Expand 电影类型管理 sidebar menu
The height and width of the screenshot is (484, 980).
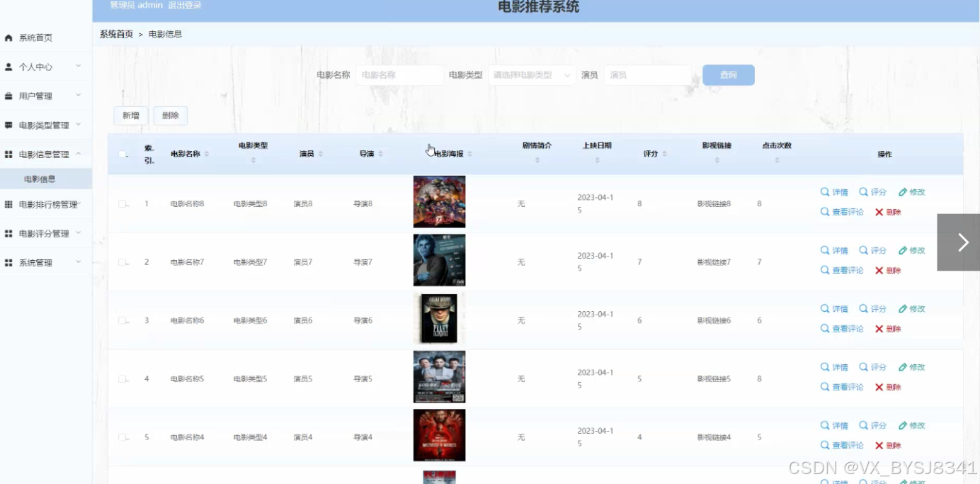click(78, 124)
